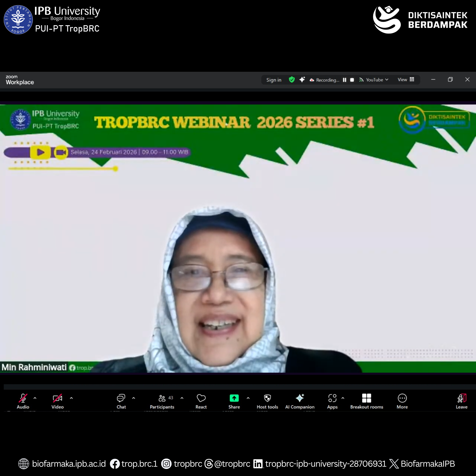476x476 pixels.
Task: Click the green Share screen button
Action: [234, 401]
